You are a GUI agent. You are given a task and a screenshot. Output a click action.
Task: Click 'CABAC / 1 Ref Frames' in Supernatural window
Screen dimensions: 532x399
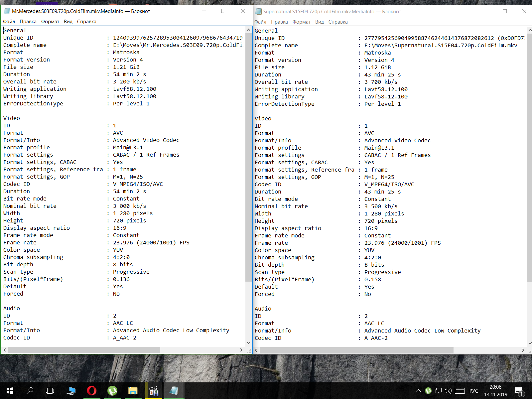(398, 155)
